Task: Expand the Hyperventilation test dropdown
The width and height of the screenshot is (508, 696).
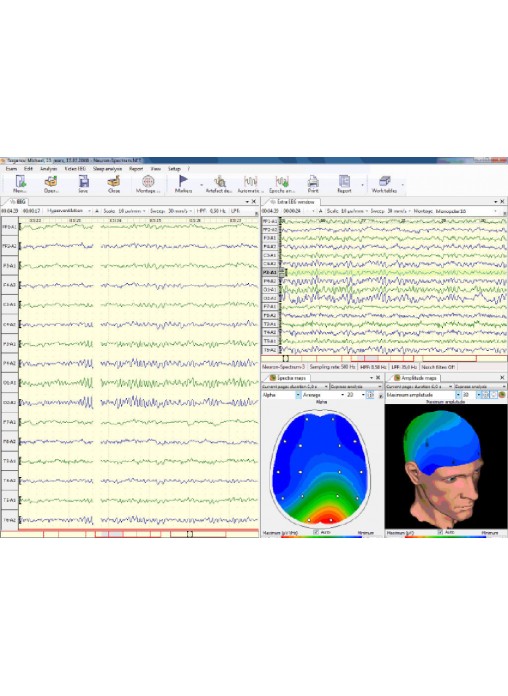Action: [69, 211]
